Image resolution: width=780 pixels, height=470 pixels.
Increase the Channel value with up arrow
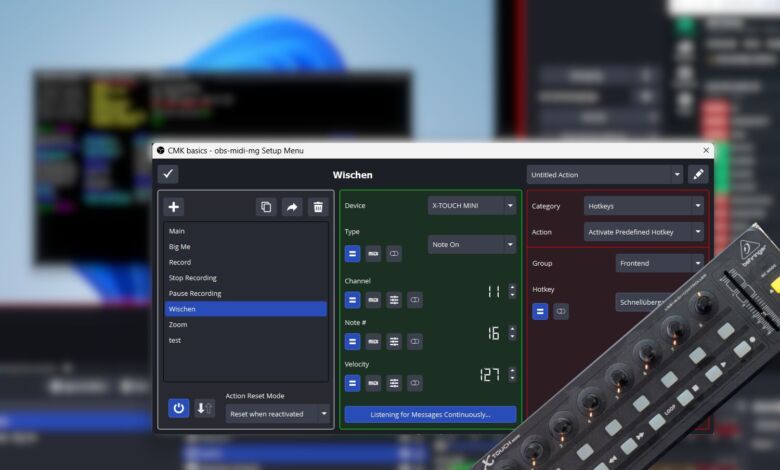pyautogui.click(x=512, y=287)
